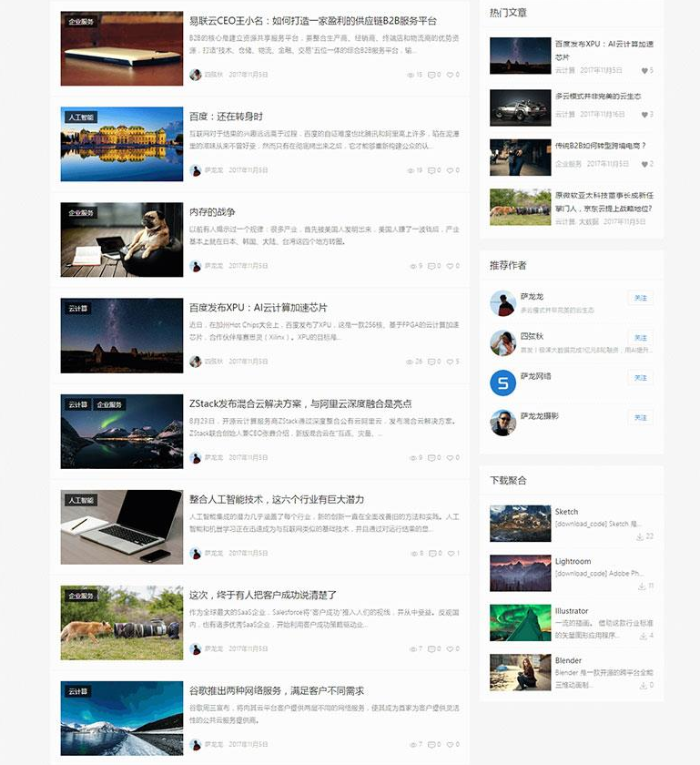Image resolution: width=700 pixels, height=765 pixels.
Task: Open the Illustrator download entry
Action: click(571, 611)
